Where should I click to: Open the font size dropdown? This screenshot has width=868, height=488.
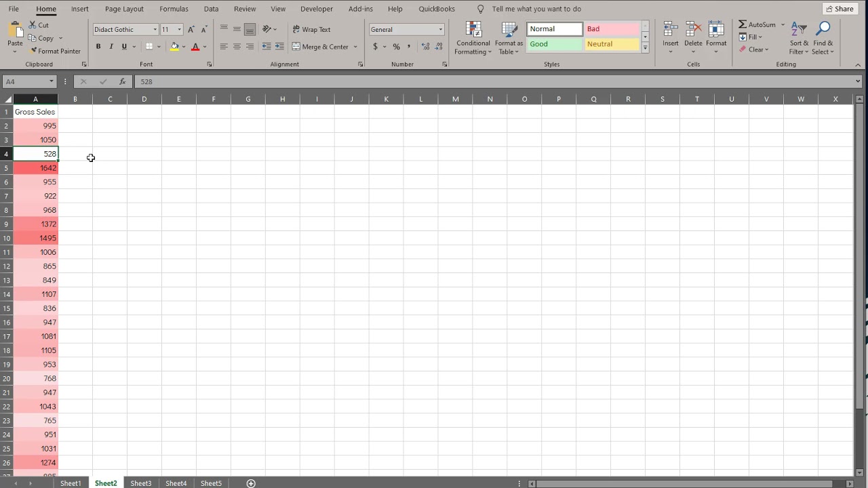tap(180, 29)
